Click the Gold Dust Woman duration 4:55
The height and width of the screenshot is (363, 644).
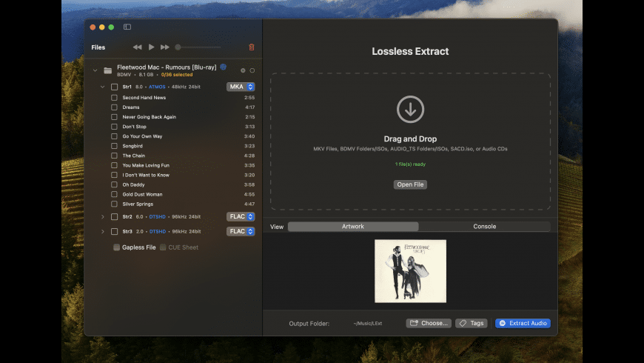point(249,194)
